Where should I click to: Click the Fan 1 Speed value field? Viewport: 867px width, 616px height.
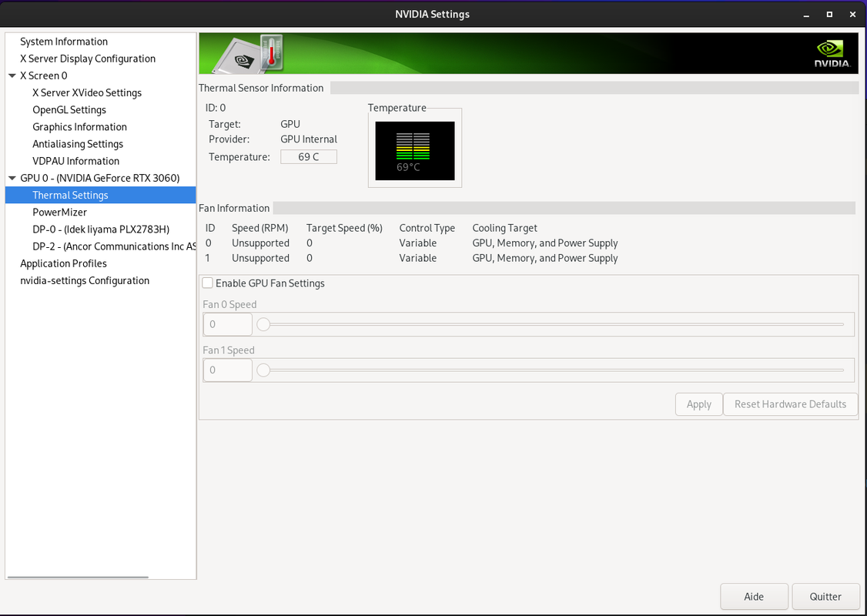click(x=228, y=370)
